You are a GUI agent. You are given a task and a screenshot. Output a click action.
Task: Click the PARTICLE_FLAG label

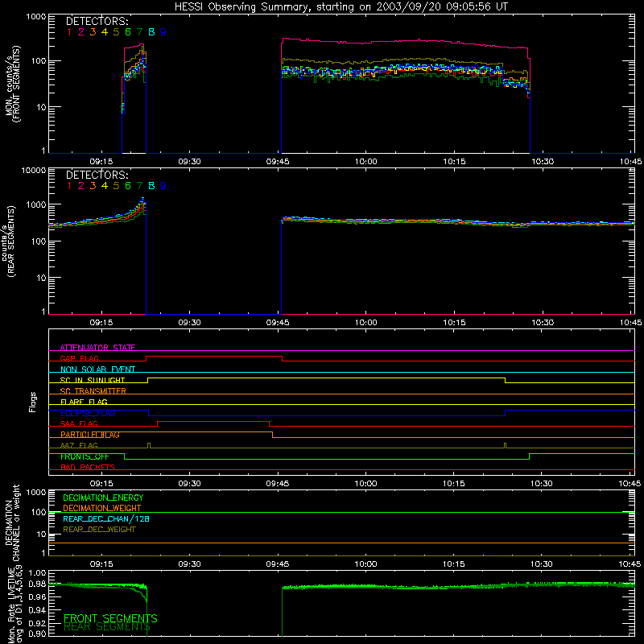click(90, 435)
